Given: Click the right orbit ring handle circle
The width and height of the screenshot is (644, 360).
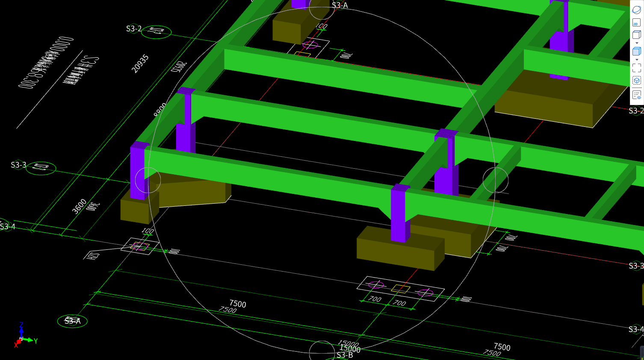Looking at the screenshot, I should coord(496,180).
